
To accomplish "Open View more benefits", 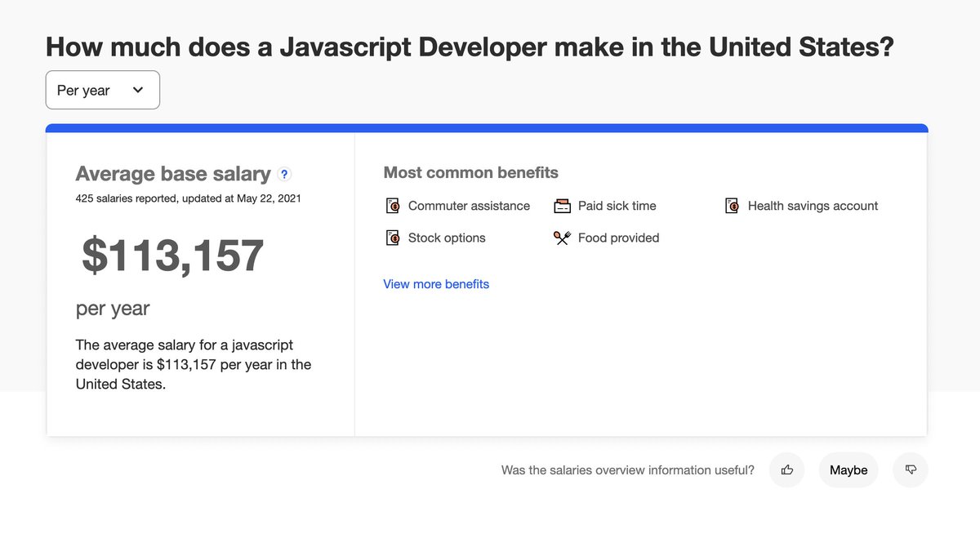I will 435,283.
